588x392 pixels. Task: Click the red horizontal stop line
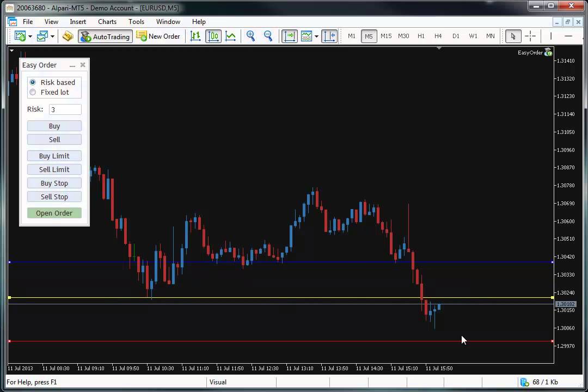tap(280, 341)
